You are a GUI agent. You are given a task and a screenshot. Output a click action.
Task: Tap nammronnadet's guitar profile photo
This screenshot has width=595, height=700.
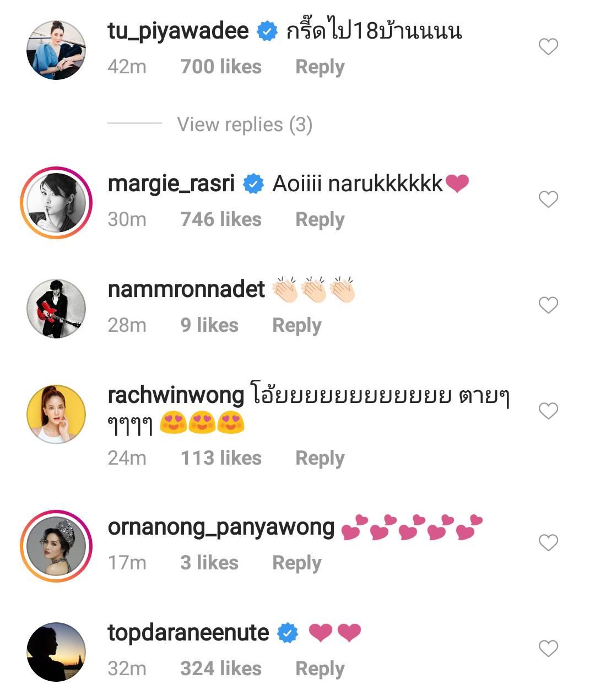coord(56,308)
